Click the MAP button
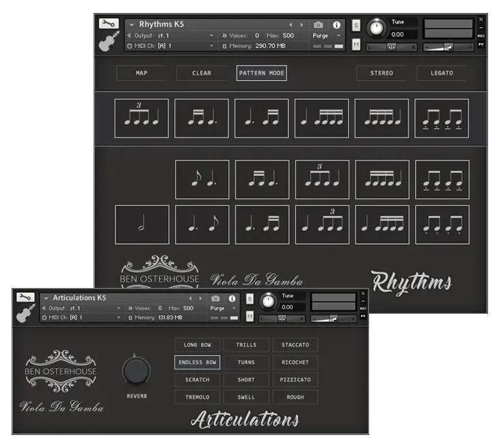 pos(141,73)
